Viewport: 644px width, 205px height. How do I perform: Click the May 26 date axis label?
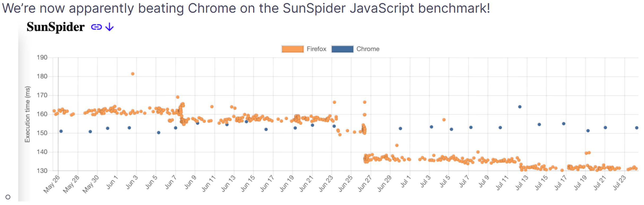pyautogui.click(x=52, y=185)
